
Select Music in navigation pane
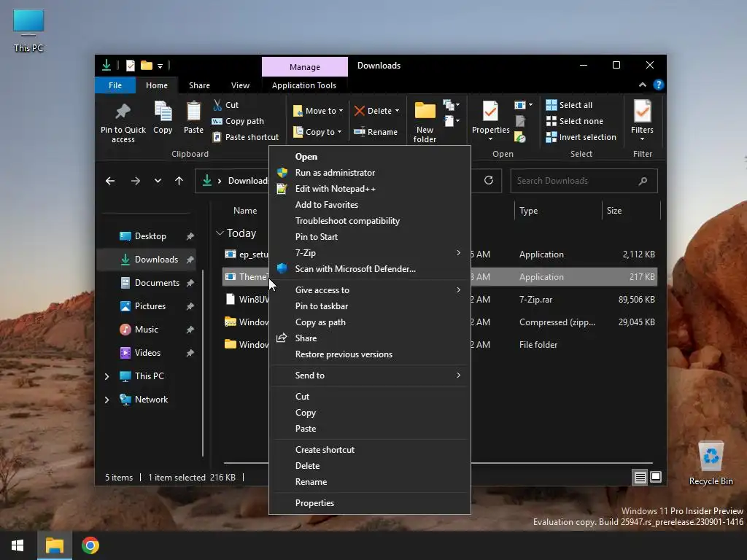point(146,330)
